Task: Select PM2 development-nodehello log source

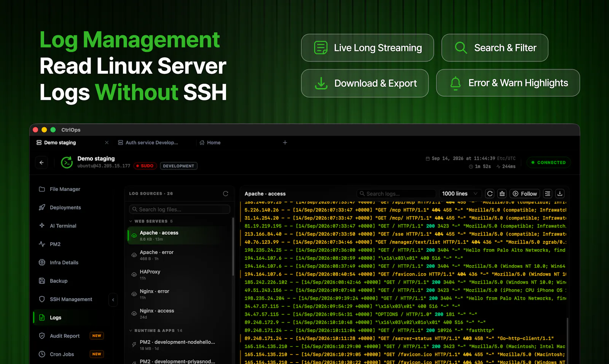Action: tap(179, 345)
